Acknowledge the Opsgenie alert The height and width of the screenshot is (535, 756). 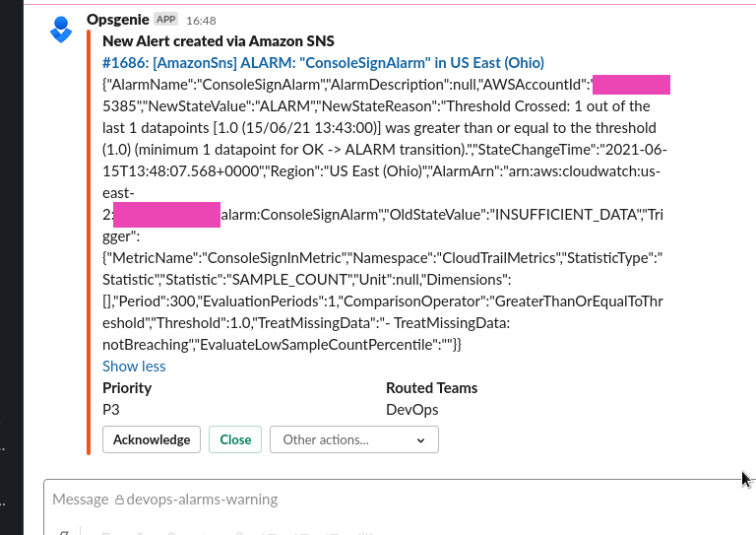[x=152, y=439]
